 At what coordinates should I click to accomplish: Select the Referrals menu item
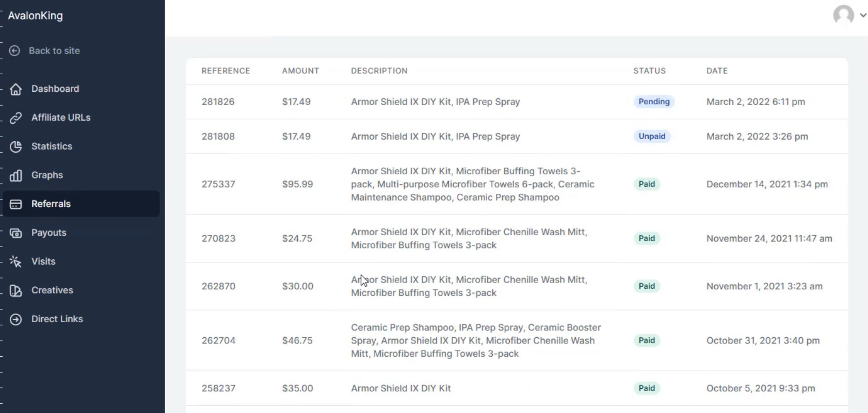click(x=81, y=204)
